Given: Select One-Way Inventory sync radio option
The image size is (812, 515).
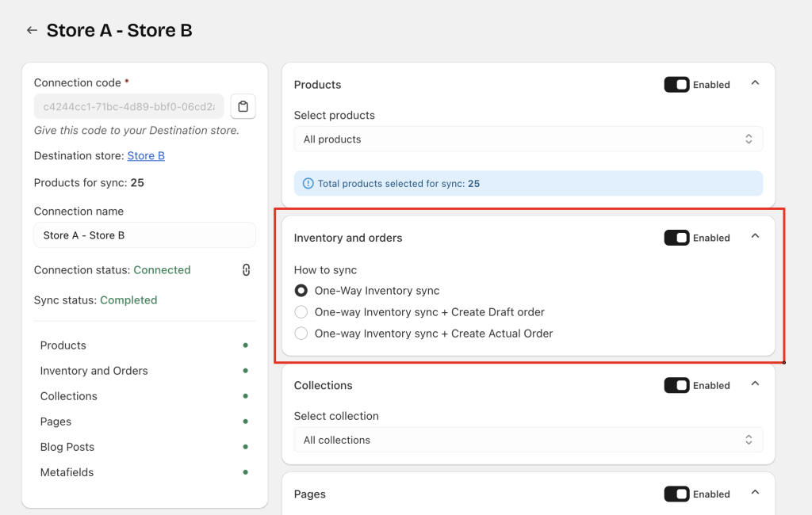Looking at the screenshot, I should pyautogui.click(x=301, y=291).
